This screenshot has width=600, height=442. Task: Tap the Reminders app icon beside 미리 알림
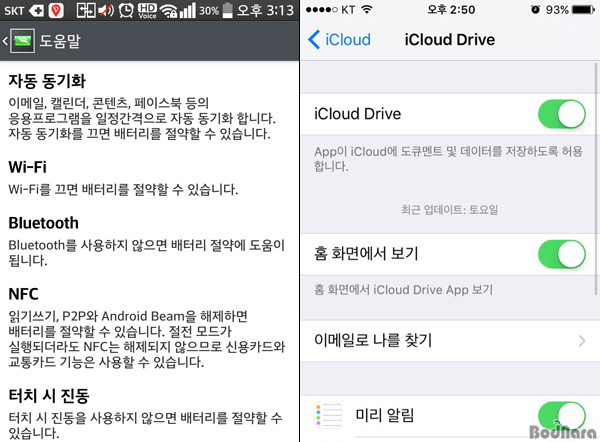tap(328, 415)
